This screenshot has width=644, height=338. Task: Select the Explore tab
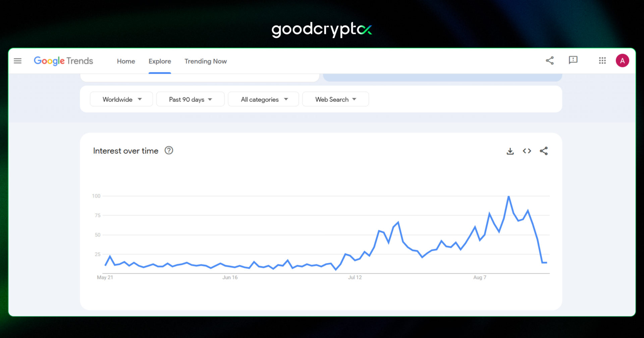pos(160,61)
